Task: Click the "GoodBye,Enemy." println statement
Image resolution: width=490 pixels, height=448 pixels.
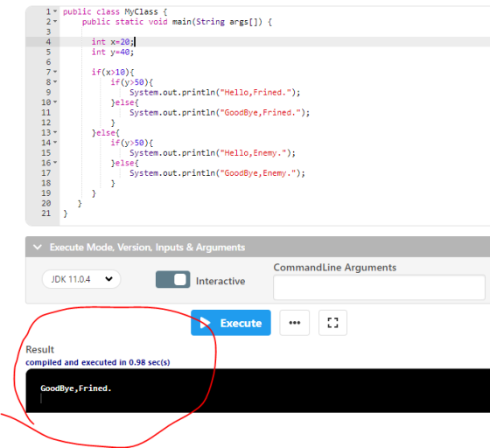Action: click(x=217, y=173)
